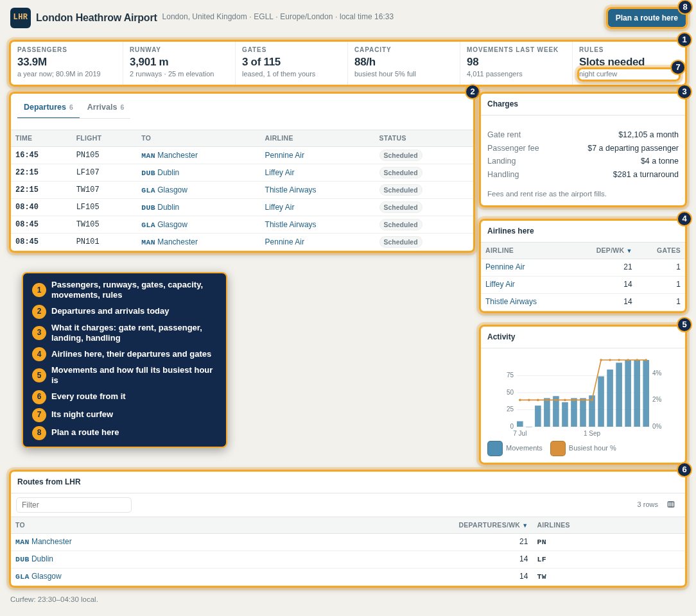Click the Plan a route here button
This screenshot has height=616, width=696.
(x=647, y=18)
